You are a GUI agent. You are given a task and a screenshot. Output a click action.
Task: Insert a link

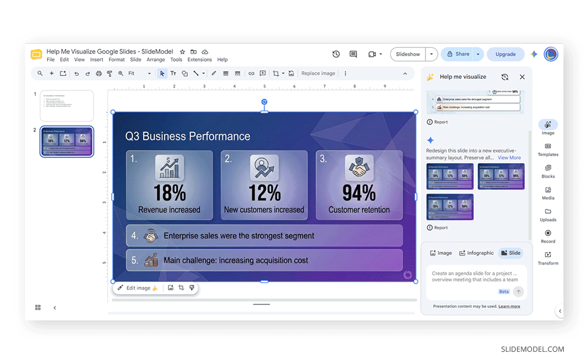(x=251, y=73)
